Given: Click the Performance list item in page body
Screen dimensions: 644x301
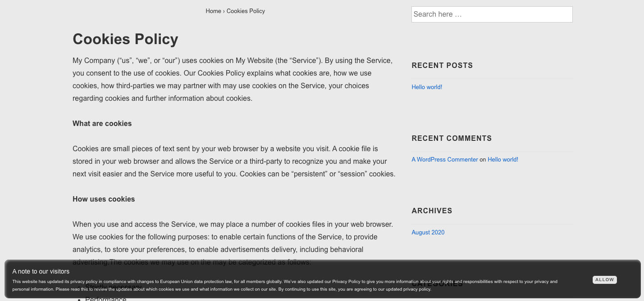Looking at the screenshot, I should coord(105,298).
